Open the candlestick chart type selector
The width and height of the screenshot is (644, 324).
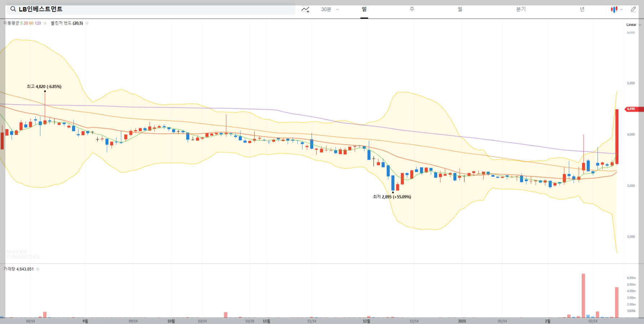point(616,9)
